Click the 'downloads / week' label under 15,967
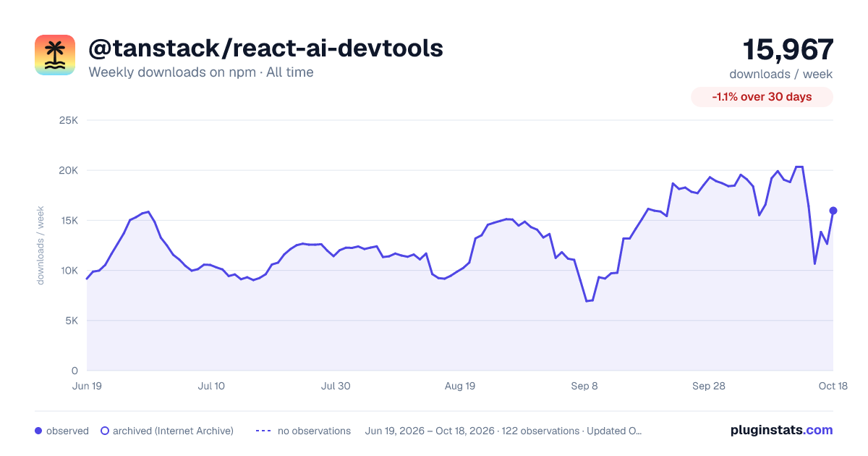This screenshot has height=456, width=868. point(781,74)
